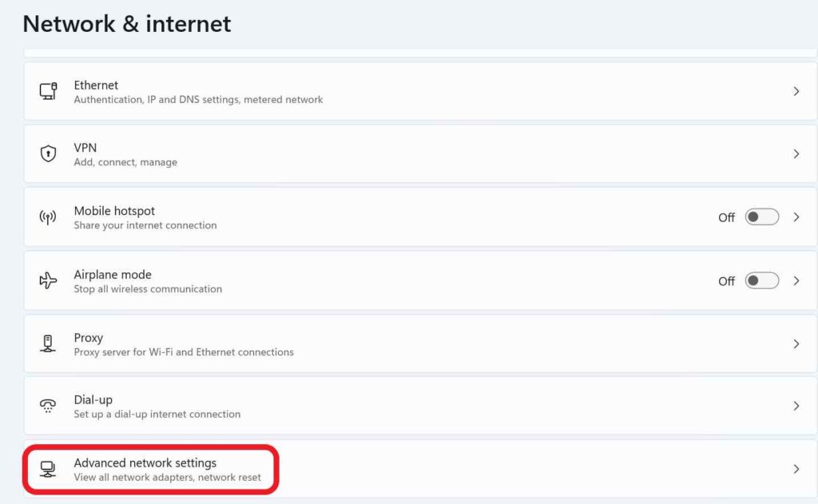Click the Airplane mode plane icon
Viewport: 818px width, 504px height.
[48, 280]
